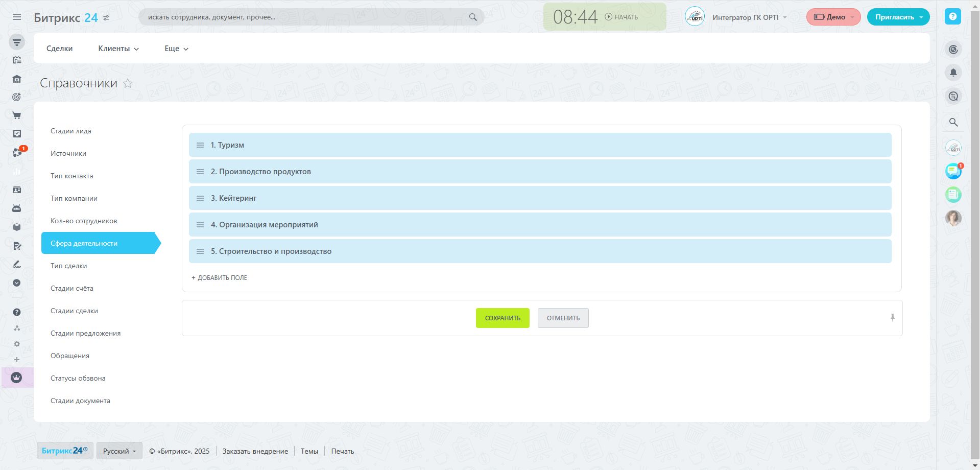Open the blue chat bubble with badge

tap(953, 171)
